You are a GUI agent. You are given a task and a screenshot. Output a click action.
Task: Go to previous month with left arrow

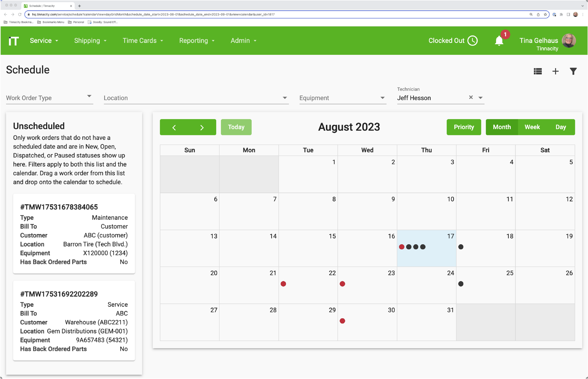(x=174, y=127)
